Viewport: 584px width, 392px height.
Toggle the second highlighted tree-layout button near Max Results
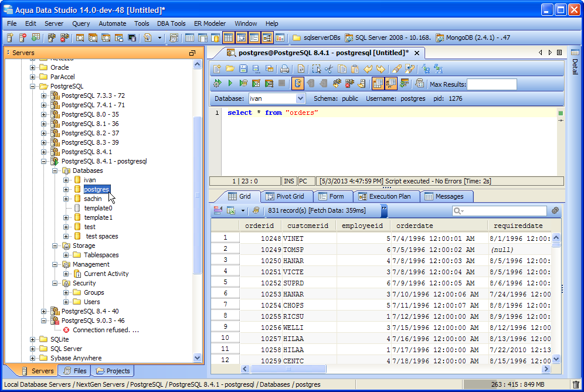click(x=391, y=83)
